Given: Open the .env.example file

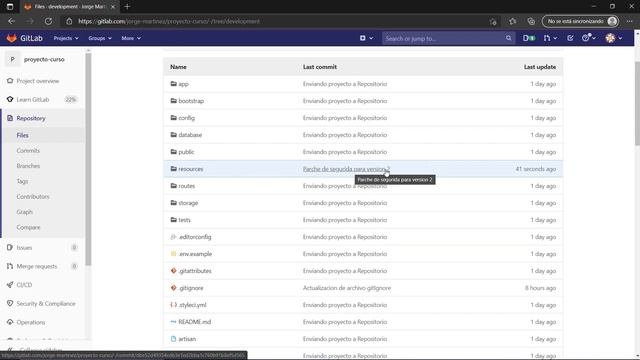Looking at the screenshot, I should [x=195, y=254].
